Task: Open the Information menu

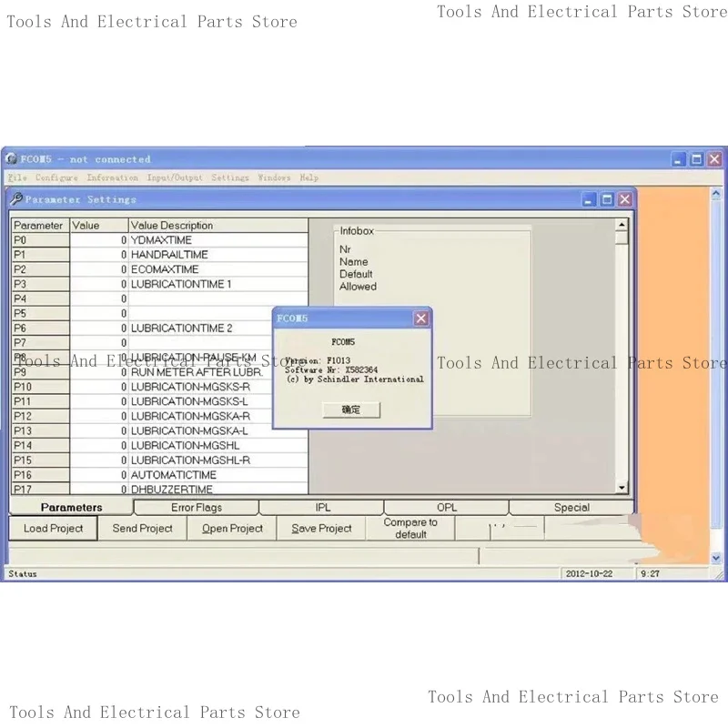Action: 112,177
